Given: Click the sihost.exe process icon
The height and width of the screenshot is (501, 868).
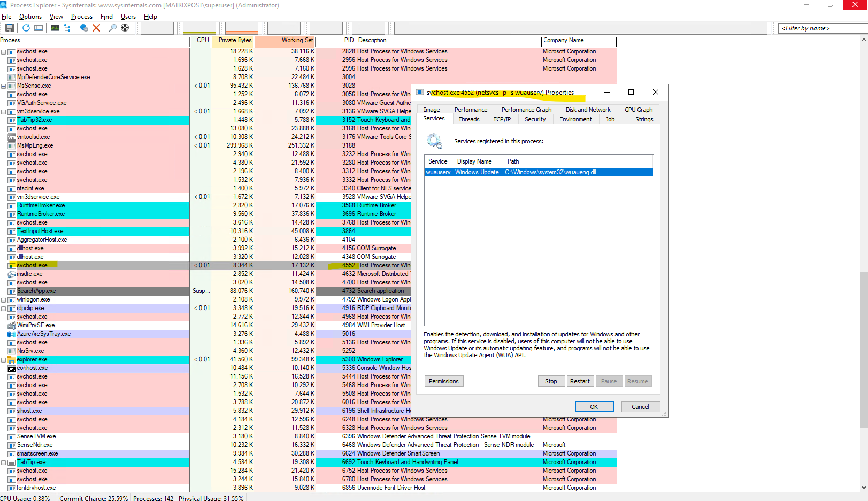Looking at the screenshot, I should tap(12, 411).
